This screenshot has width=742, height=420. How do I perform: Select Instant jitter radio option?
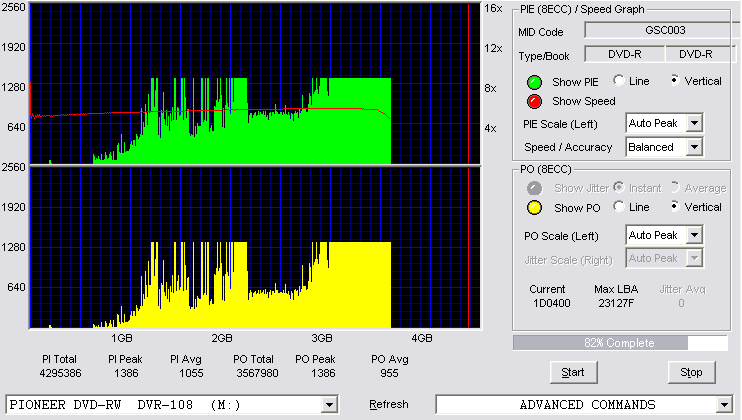[618, 187]
